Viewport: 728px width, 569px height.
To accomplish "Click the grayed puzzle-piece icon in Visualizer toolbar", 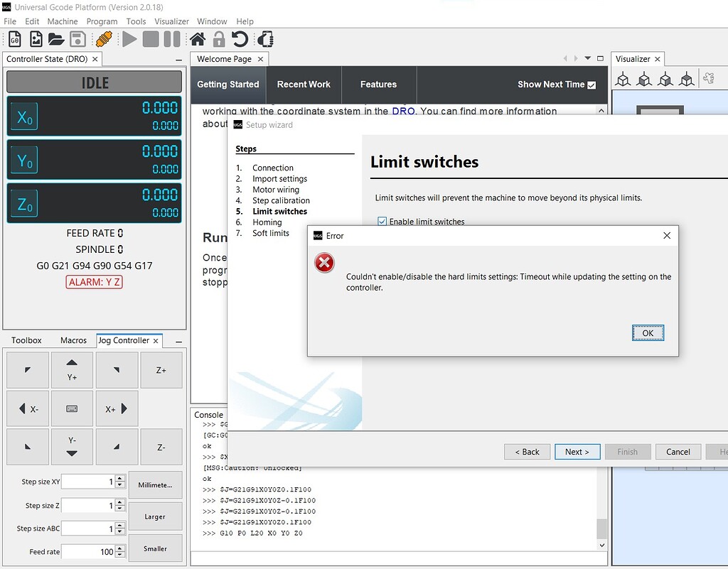I will (x=709, y=78).
